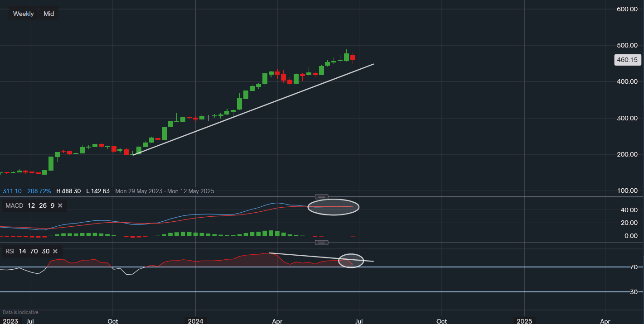This screenshot has height=324, width=644.
Task: Click the 460.15 current price label
Action: click(627, 60)
